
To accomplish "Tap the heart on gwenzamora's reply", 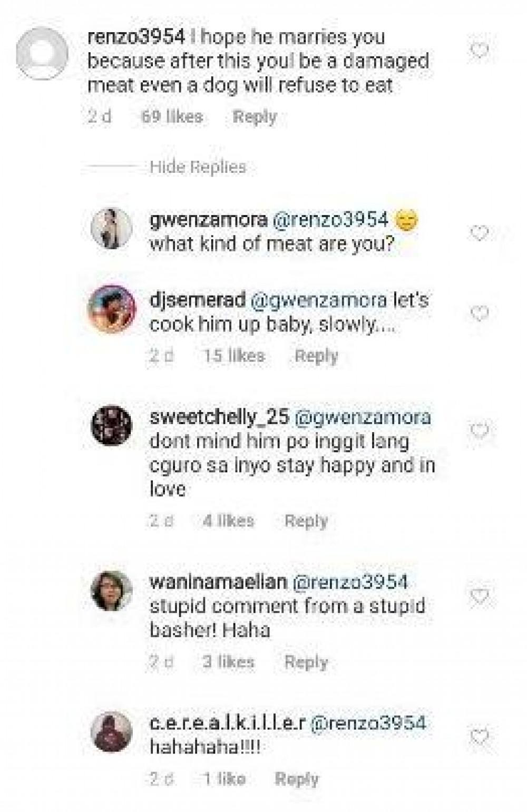I will (x=479, y=232).
